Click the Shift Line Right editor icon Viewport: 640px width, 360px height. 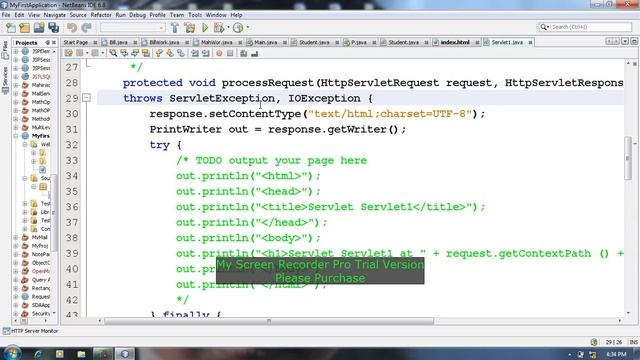click(x=205, y=53)
